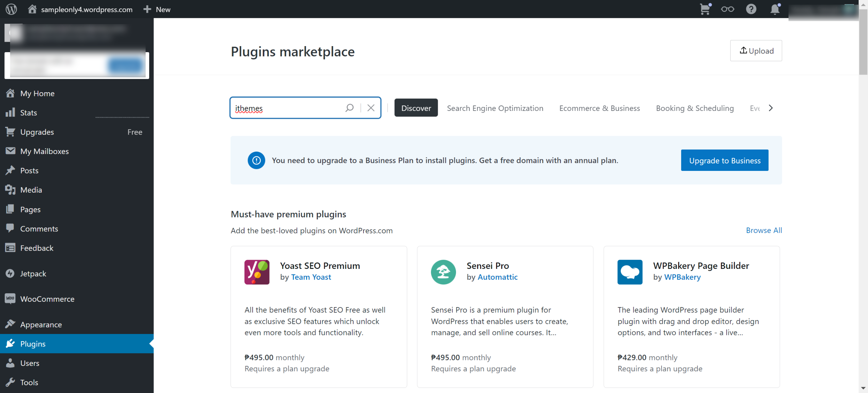Click the plus icon next to New
Image resolution: width=868 pixels, height=393 pixels.
pyautogui.click(x=147, y=9)
